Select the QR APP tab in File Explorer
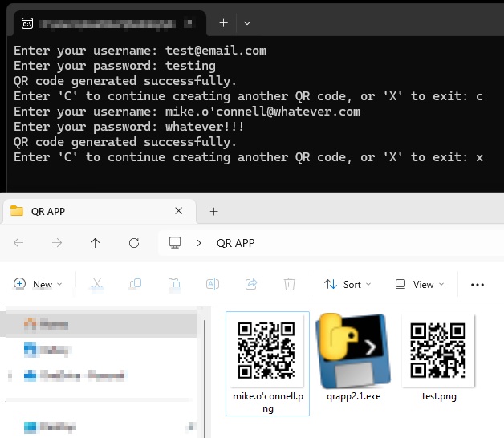The image size is (504, 438). click(x=100, y=211)
